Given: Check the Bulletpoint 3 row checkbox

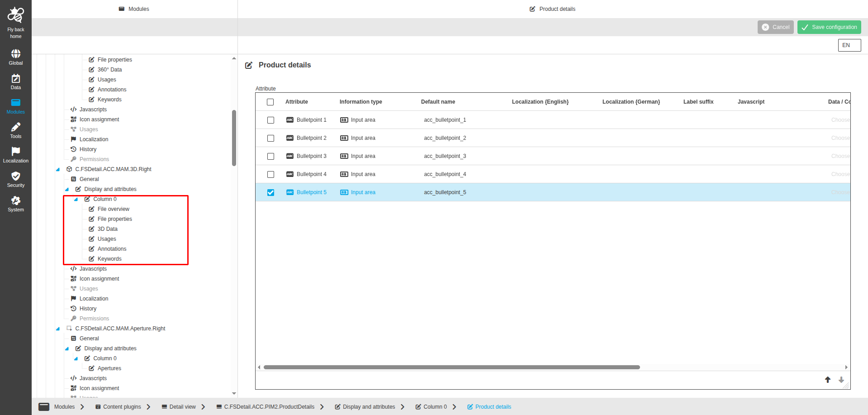Looking at the screenshot, I should point(270,157).
